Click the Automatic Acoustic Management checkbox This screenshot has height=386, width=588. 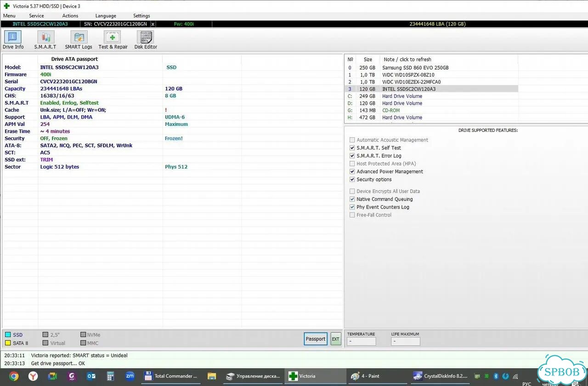(352, 140)
